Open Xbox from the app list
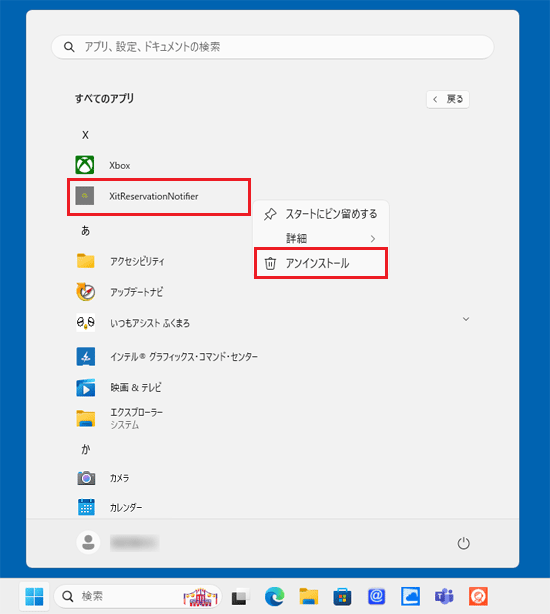The height and width of the screenshot is (614, 550). coord(120,166)
